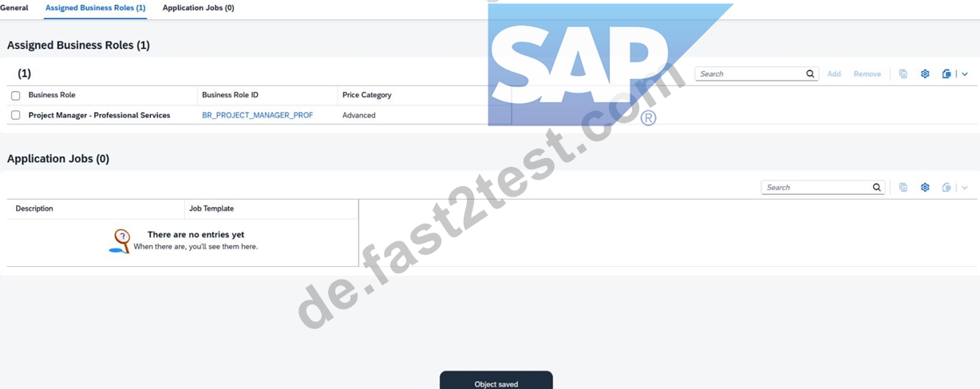Viewport: 980px width, 389px height.
Task: Click the search magnifier in Application Jobs table
Action: [x=876, y=187]
